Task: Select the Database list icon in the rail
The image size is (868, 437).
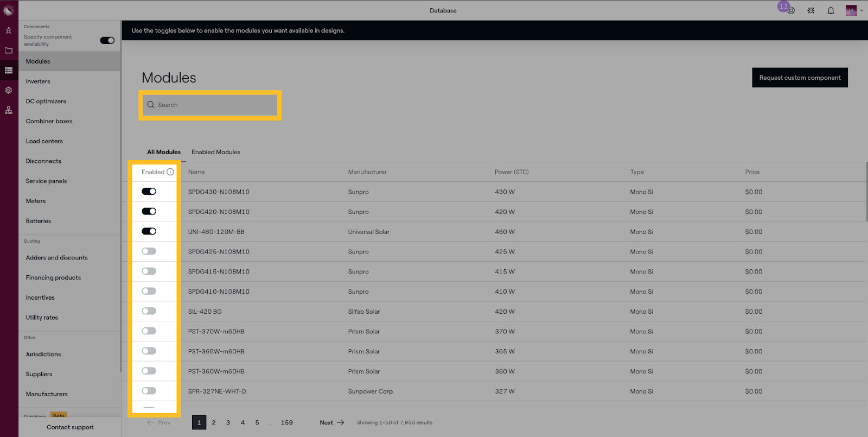Action: pos(9,71)
